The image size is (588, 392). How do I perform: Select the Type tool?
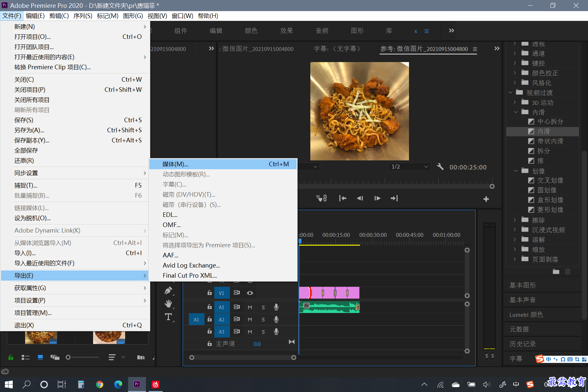point(168,317)
